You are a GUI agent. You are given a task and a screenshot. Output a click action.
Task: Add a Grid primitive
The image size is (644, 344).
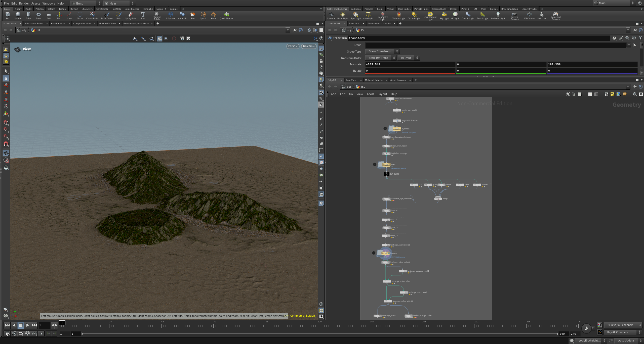pos(49,16)
